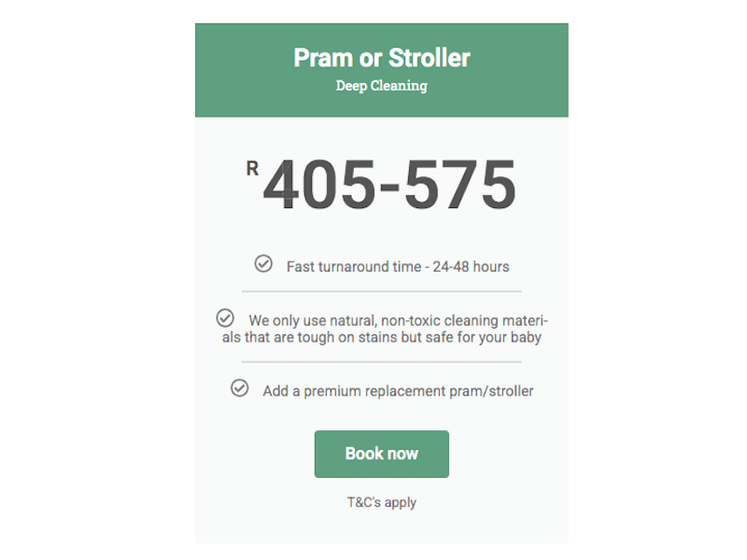Click the 'We only use natural' text line
This screenshot has height=560, width=747.
402,320
